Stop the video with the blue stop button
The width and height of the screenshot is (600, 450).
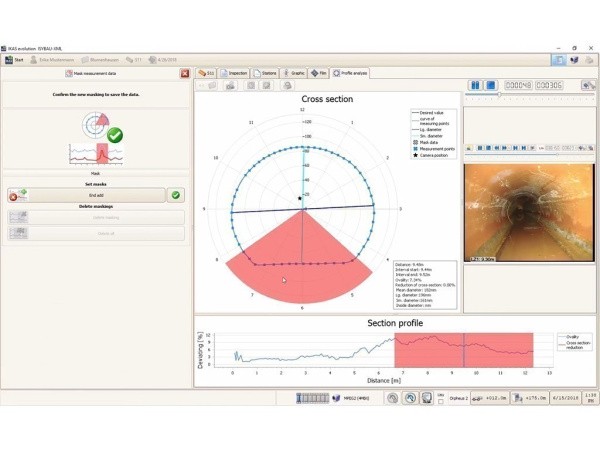coord(491,85)
